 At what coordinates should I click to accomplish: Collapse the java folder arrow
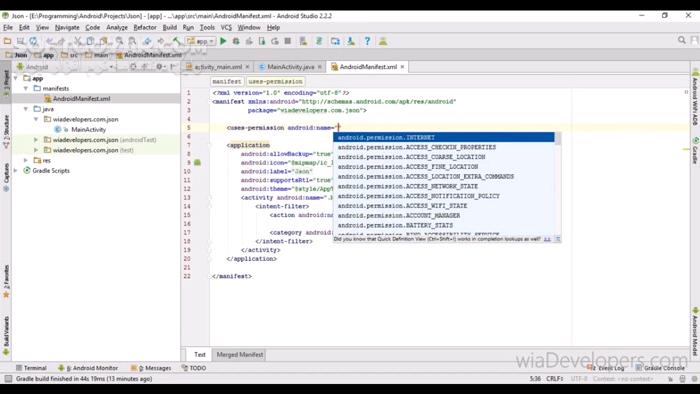pyautogui.click(x=26, y=109)
